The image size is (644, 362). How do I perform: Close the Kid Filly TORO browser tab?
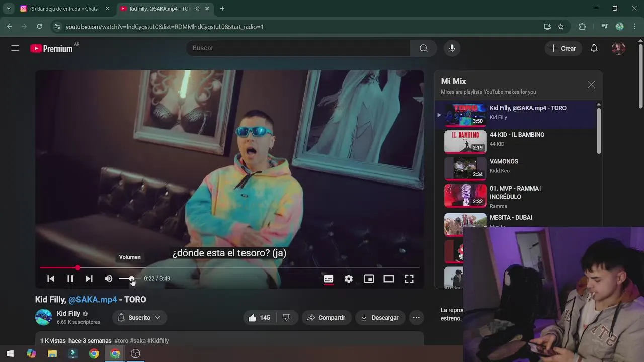pos(207,9)
